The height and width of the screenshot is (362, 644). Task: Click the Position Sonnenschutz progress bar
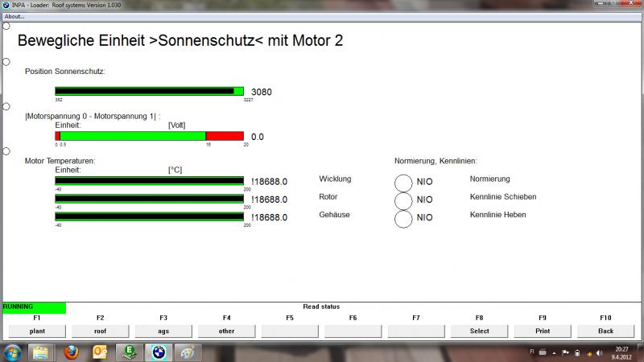(x=150, y=91)
